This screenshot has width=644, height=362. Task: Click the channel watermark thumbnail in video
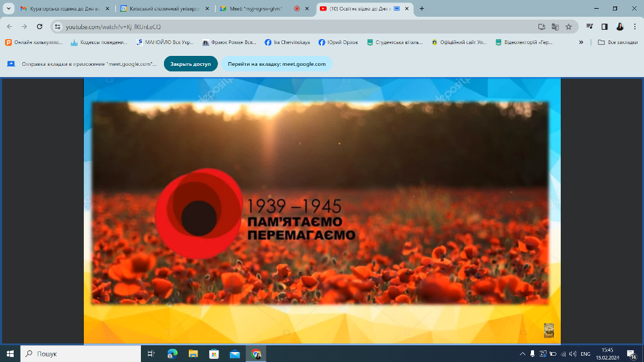(x=549, y=330)
